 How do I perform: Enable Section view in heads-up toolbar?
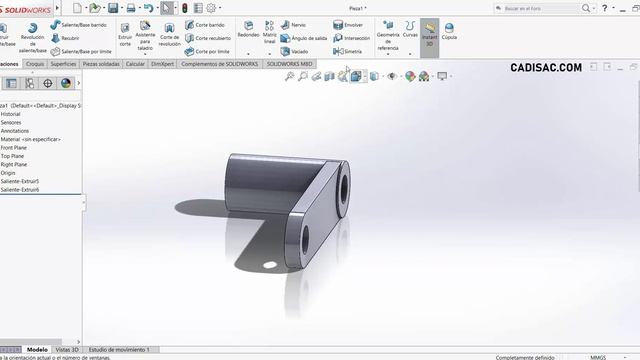[329, 76]
